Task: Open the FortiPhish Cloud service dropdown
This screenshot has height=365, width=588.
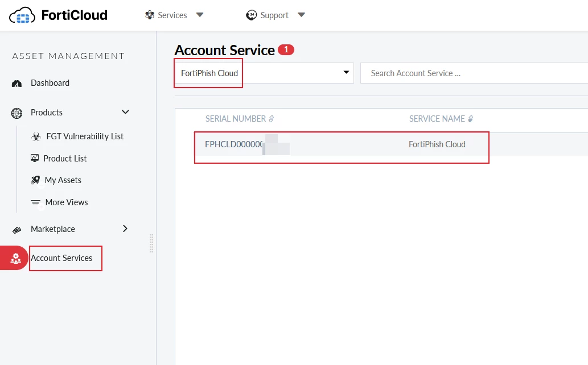Action: tap(264, 73)
